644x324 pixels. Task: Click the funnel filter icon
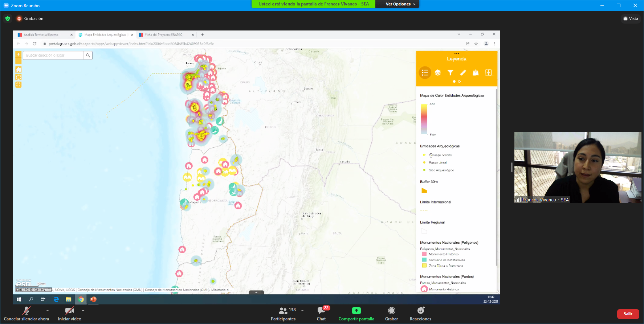click(450, 73)
